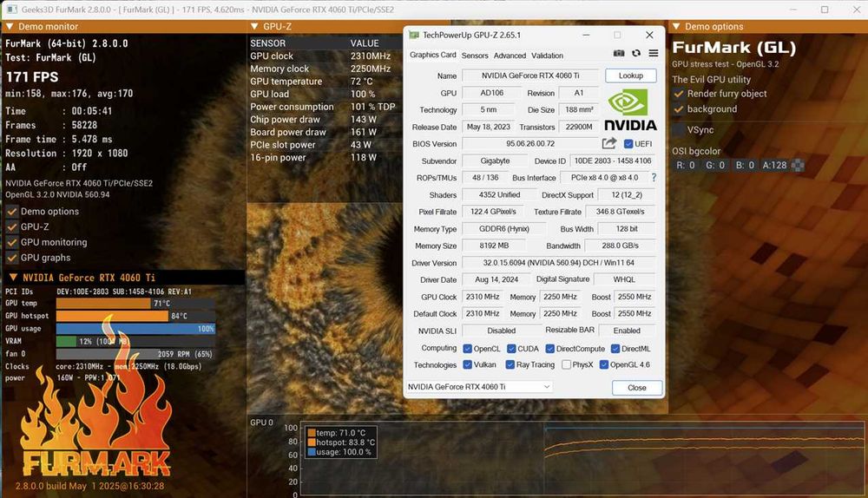The width and height of the screenshot is (868, 498).
Task: Click the B: 0 color value field
Action: point(745,165)
